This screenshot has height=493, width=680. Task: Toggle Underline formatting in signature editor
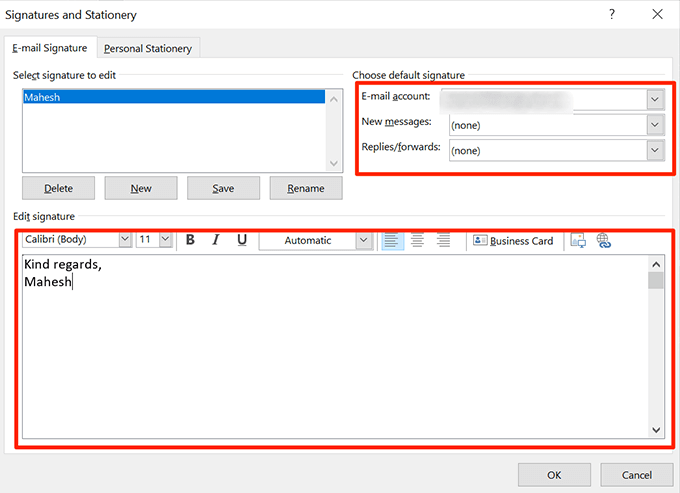click(x=242, y=240)
